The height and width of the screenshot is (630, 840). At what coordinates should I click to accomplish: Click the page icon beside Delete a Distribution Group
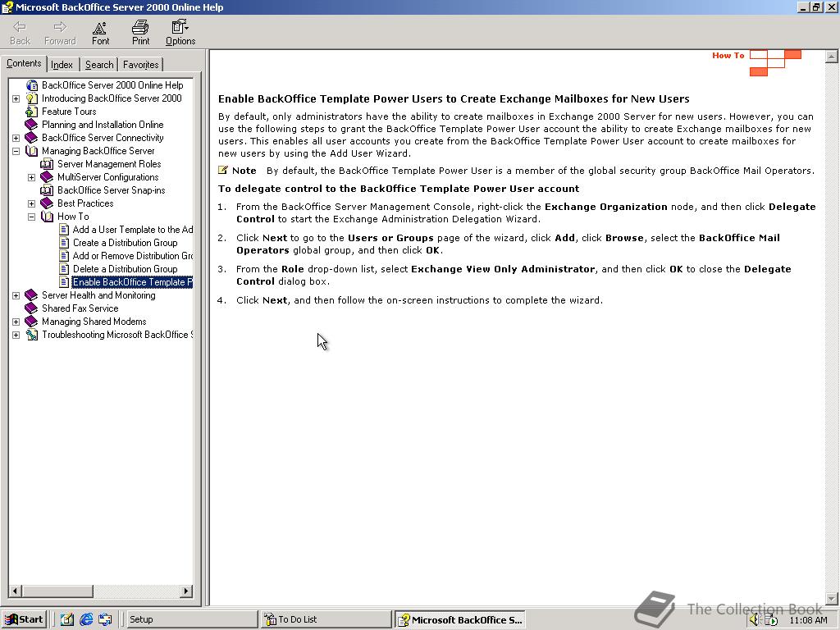(64, 269)
